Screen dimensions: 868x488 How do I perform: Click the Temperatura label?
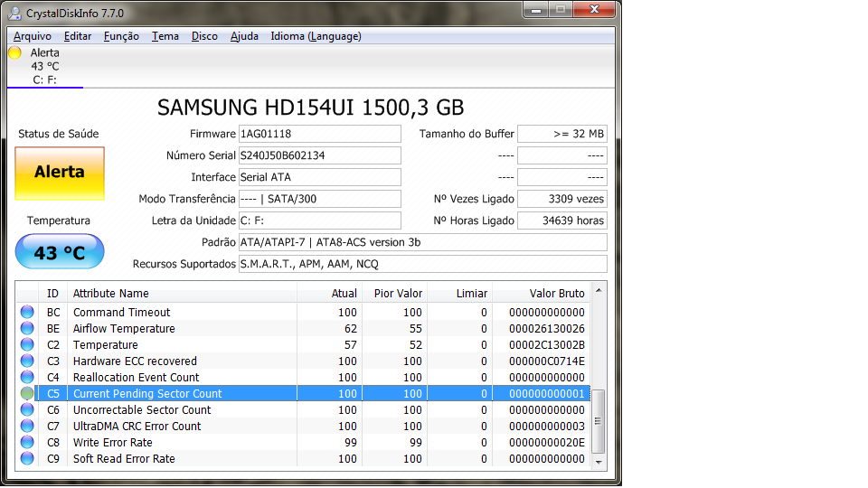[x=59, y=221]
